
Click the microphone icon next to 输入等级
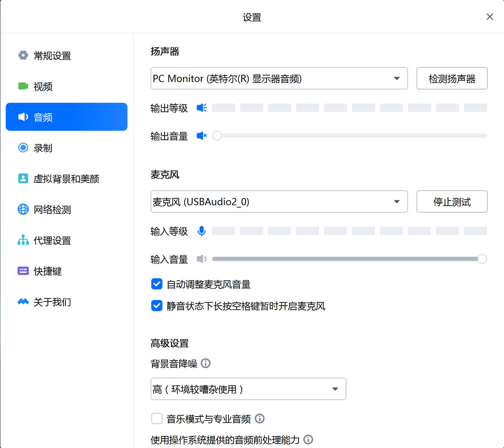click(x=202, y=231)
